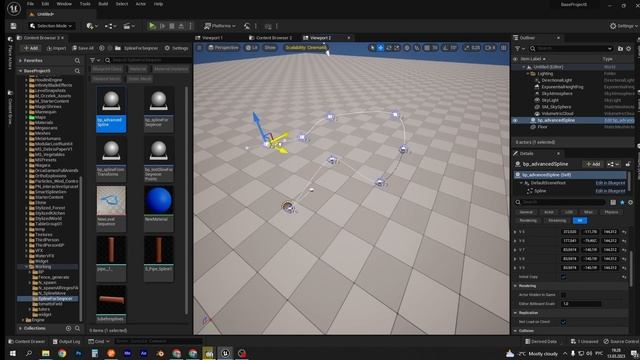Collapse the Rendering section in Details
The image size is (640, 360).
click(x=516, y=286)
